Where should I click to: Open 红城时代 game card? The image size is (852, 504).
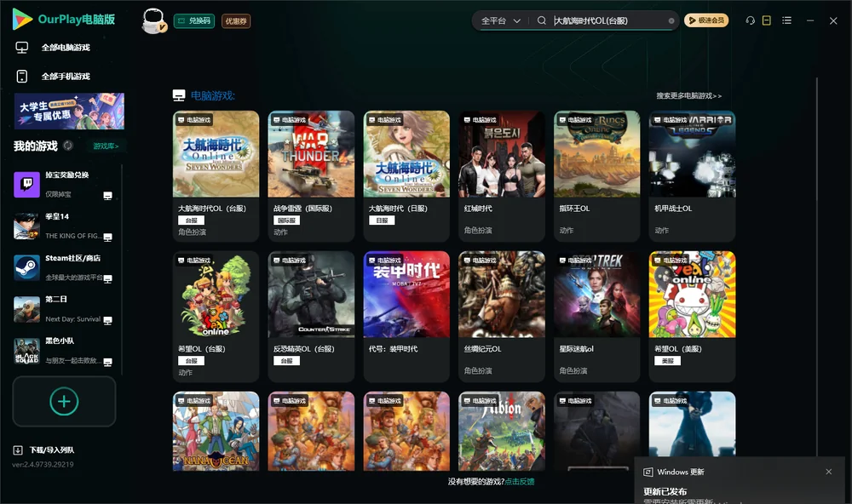502,176
